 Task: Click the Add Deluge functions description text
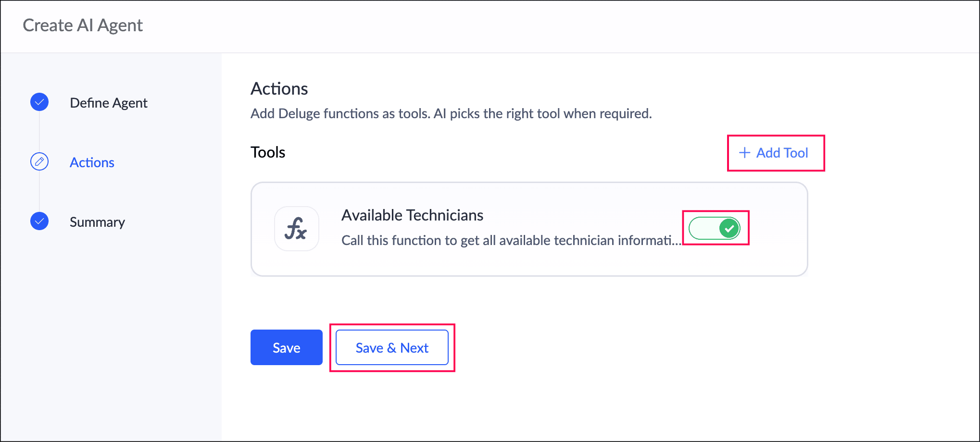[451, 114]
